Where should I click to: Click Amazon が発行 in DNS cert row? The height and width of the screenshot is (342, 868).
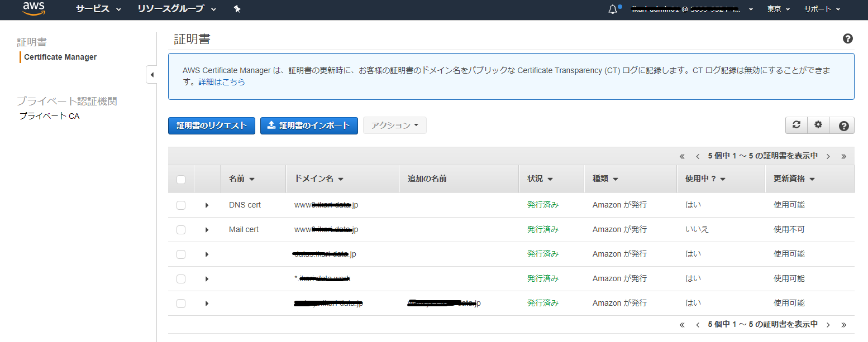click(x=619, y=205)
